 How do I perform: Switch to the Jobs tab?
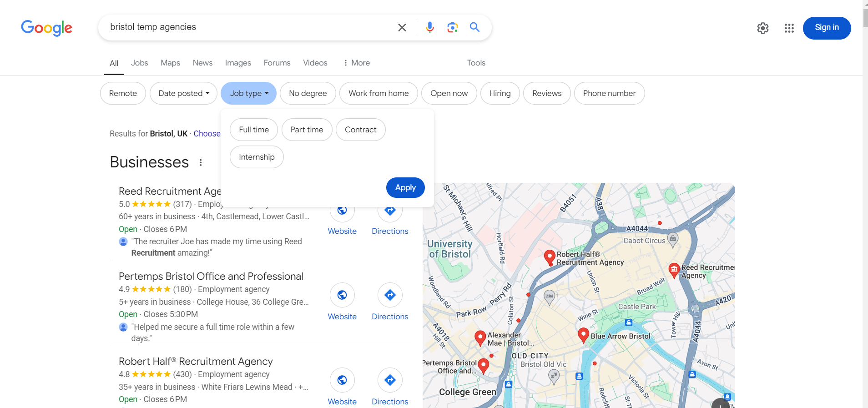point(140,63)
